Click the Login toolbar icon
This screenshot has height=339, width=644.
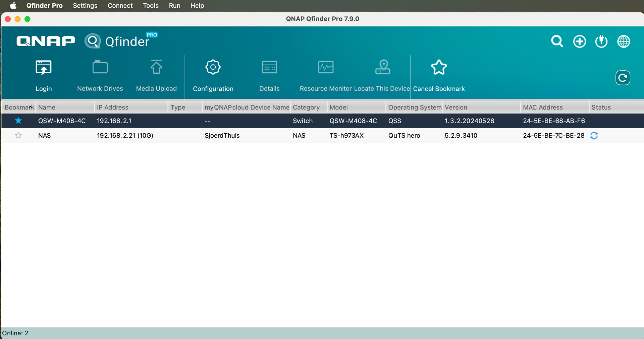[x=44, y=68]
